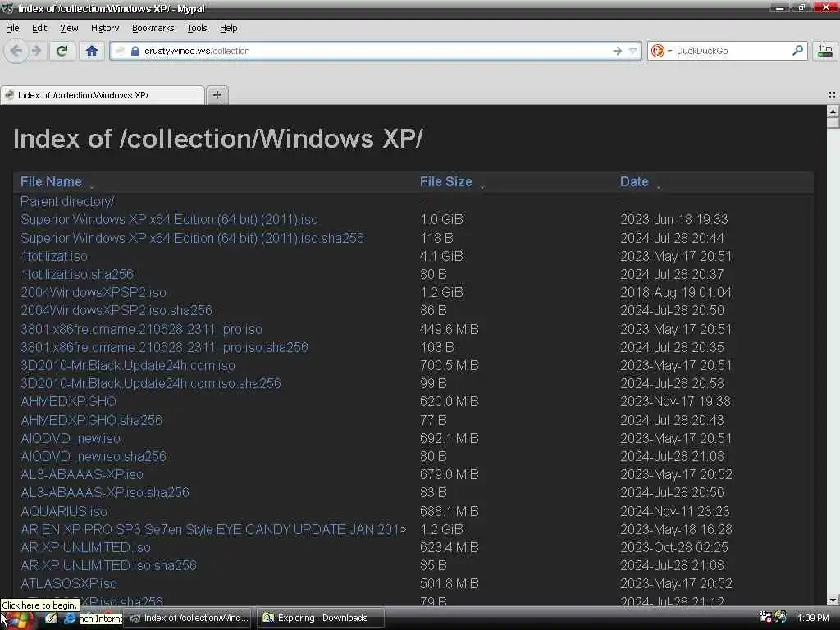Open AL3-ABAAAS-XP.iso.sha256 link
The width and height of the screenshot is (840, 630).
(x=104, y=492)
